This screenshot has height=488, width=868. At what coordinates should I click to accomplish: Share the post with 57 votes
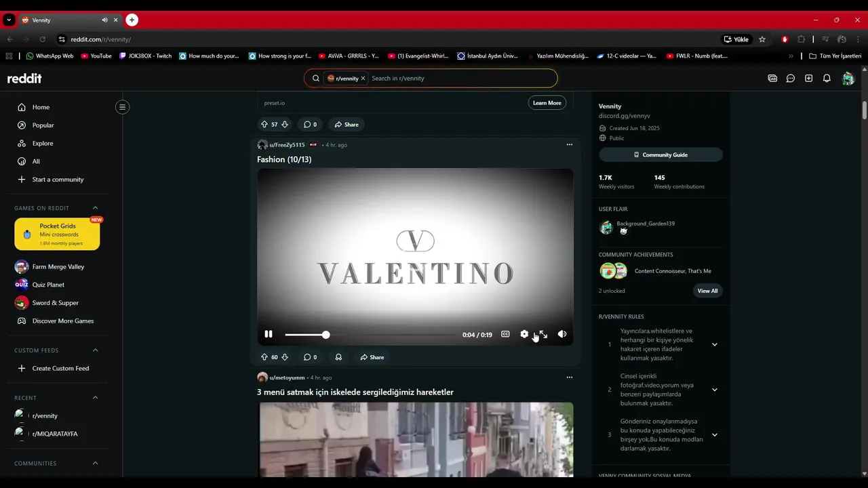pyautogui.click(x=347, y=124)
